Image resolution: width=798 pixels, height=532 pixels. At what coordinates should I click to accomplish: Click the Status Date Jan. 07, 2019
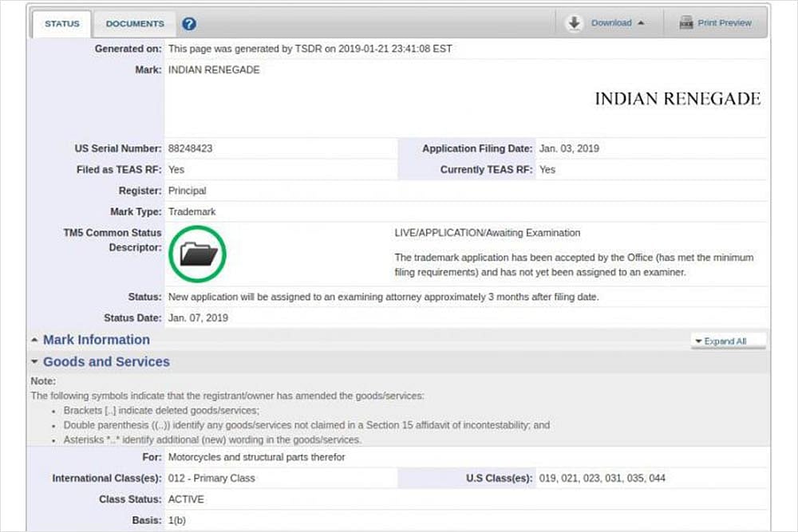[198, 318]
